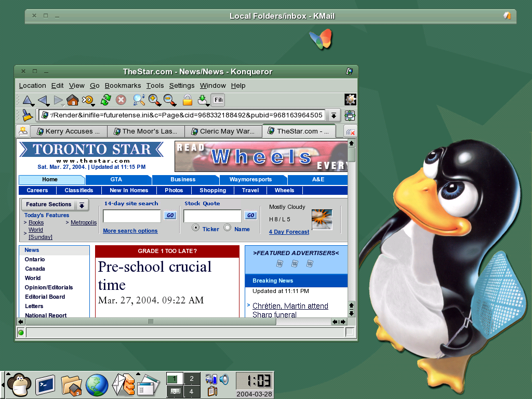Screen dimensions: 532x399
Task: Open the Tools menu
Action: click(x=155, y=86)
